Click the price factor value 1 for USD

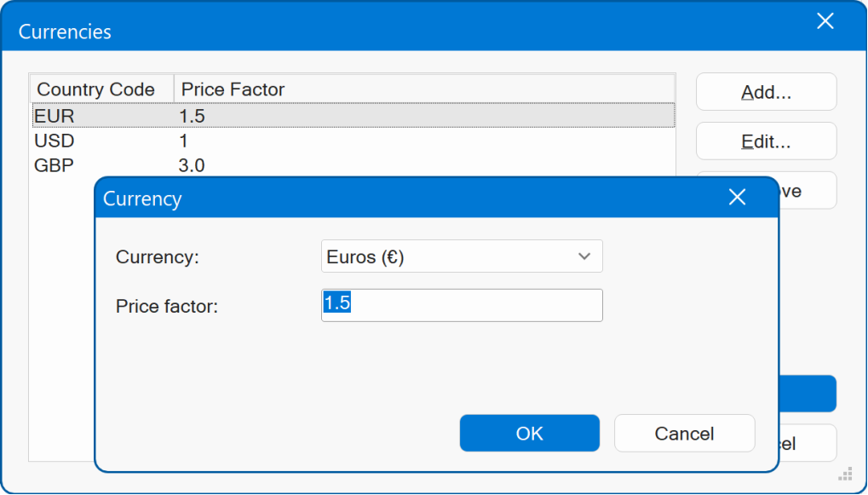tap(184, 141)
